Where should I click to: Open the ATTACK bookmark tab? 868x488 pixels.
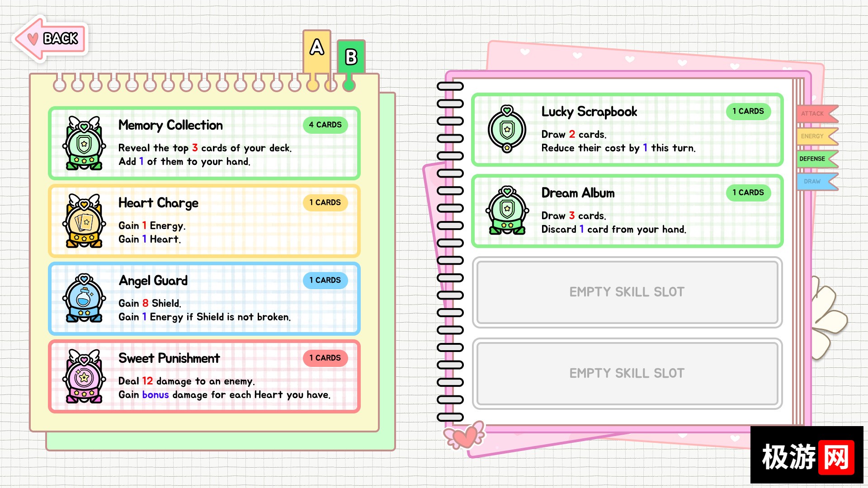coord(817,113)
